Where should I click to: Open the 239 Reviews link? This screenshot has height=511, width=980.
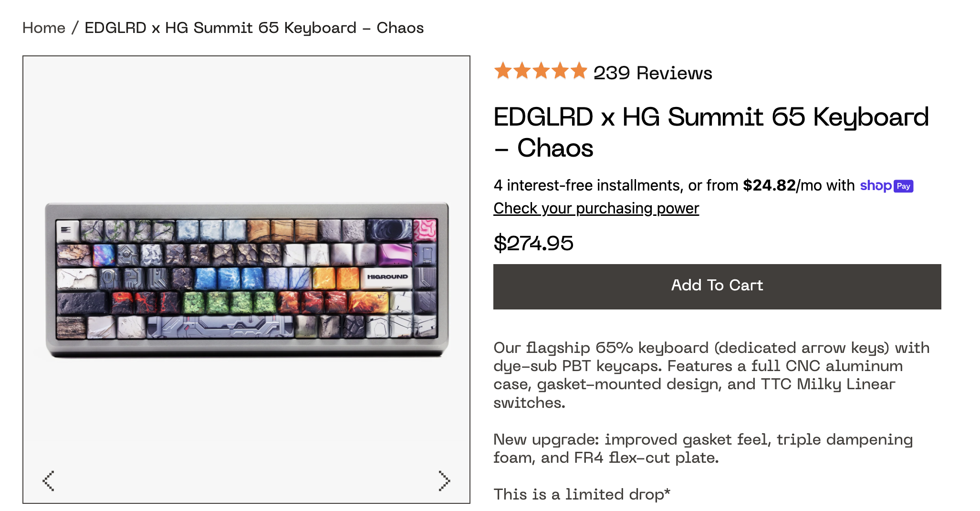652,73
